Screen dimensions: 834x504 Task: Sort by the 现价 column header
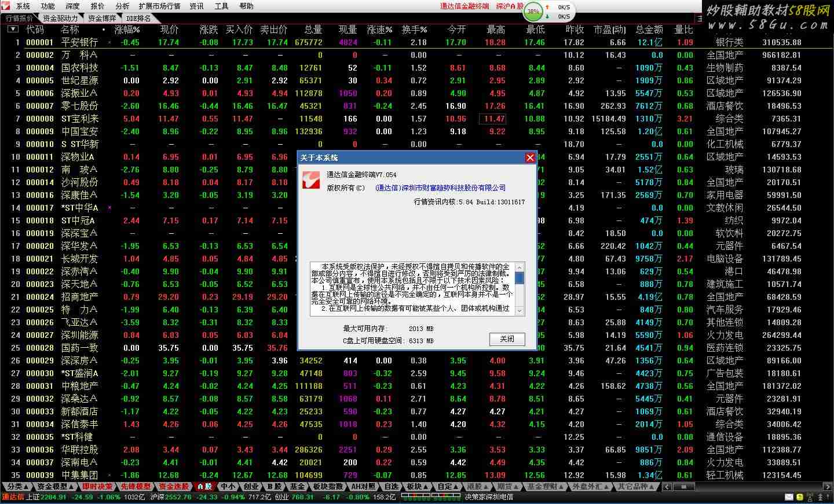point(169,30)
